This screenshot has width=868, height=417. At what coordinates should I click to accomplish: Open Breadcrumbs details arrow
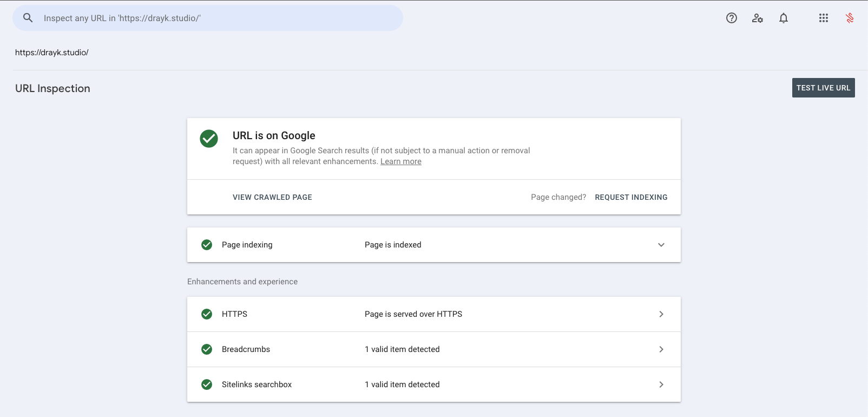[x=661, y=349]
